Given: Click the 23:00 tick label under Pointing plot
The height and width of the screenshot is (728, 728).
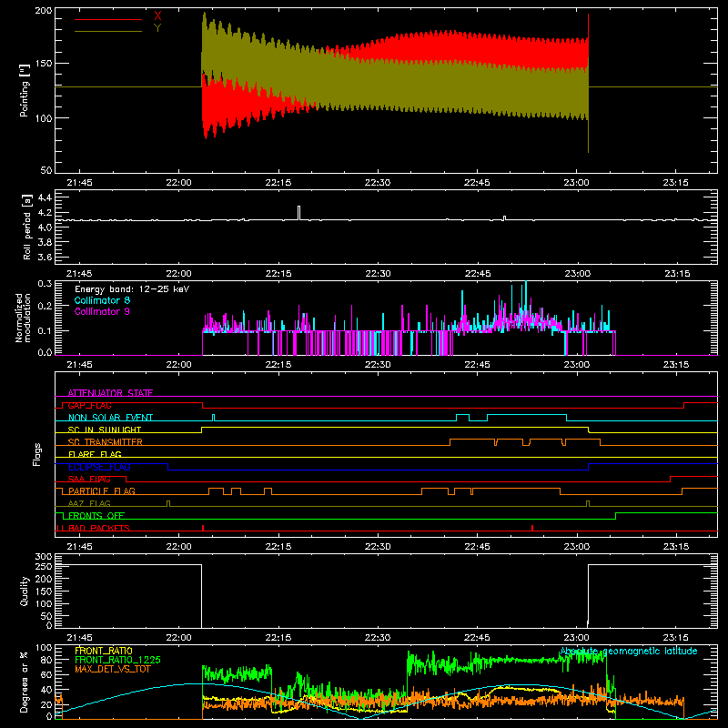Looking at the screenshot, I should pyautogui.click(x=577, y=183).
